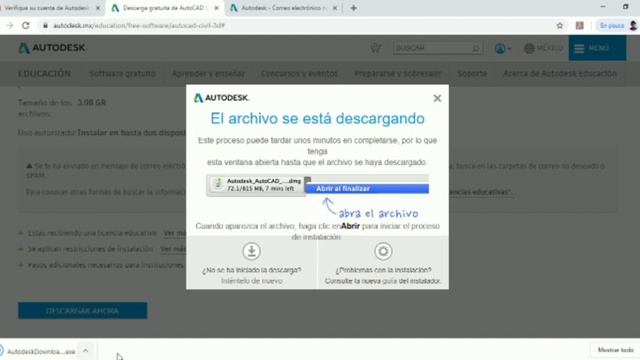Screen dimensions: 640x360
Task: Click the Inténtelo de nuevo link
Action: pyautogui.click(x=251, y=281)
